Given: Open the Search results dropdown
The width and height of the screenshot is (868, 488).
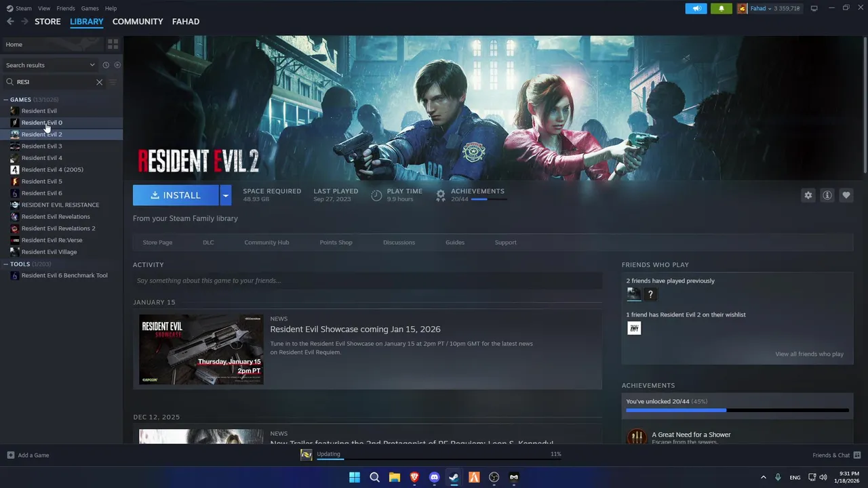Looking at the screenshot, I should point(50,65).
